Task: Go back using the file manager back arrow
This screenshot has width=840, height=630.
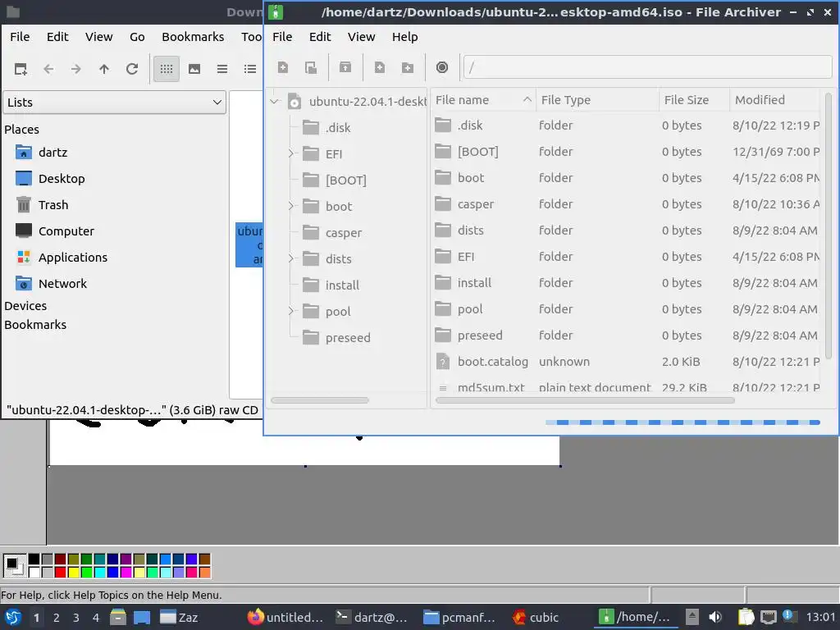Action: [48, 69]
